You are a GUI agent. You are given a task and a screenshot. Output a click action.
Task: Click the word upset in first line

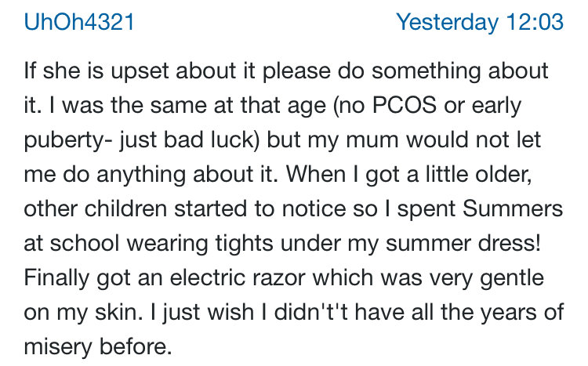(140, 71)
